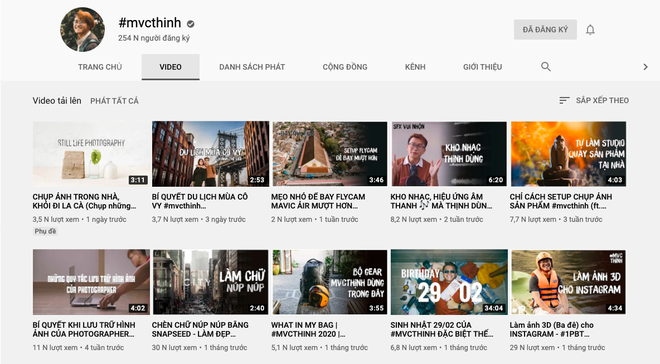Image resolution: width=660 pixels, height=364 pixels.
Task: Click title 'CHỤP ẢNH TRONG NHÀ, KHỎI ĐI LA CÀ'
Action: (84, 201)
